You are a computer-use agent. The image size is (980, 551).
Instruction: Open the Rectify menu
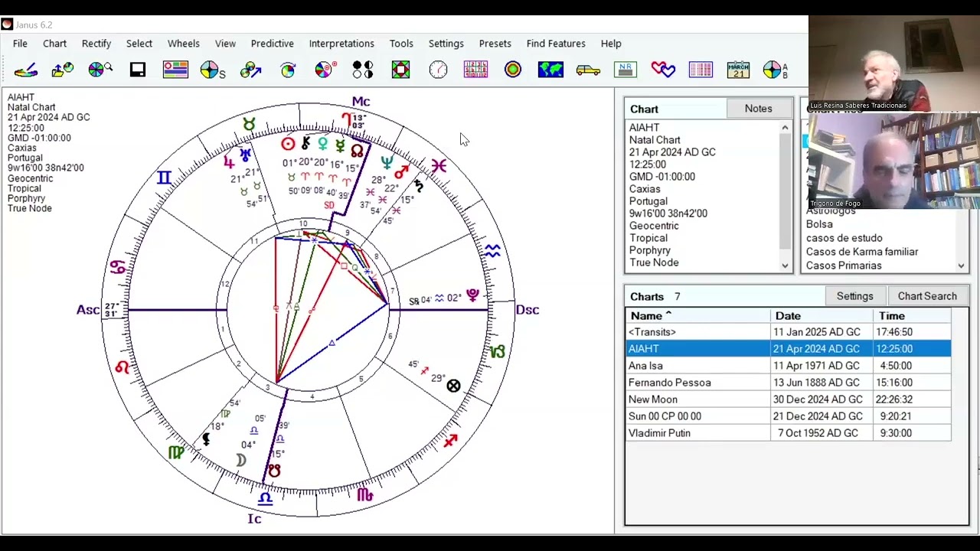tap(96, 44)
